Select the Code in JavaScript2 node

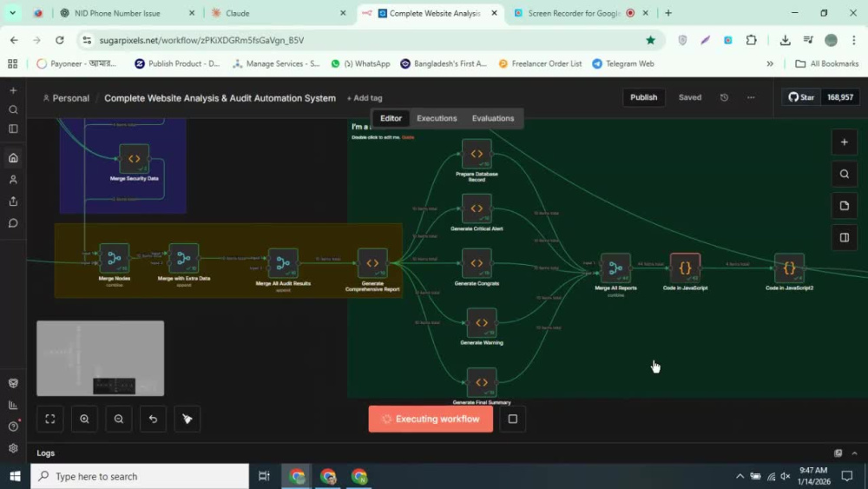[789, 268]
